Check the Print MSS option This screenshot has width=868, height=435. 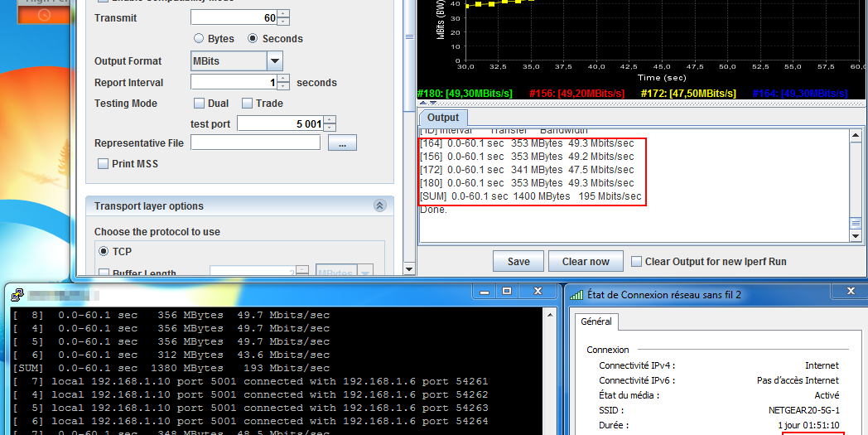(x=104, y=164)
